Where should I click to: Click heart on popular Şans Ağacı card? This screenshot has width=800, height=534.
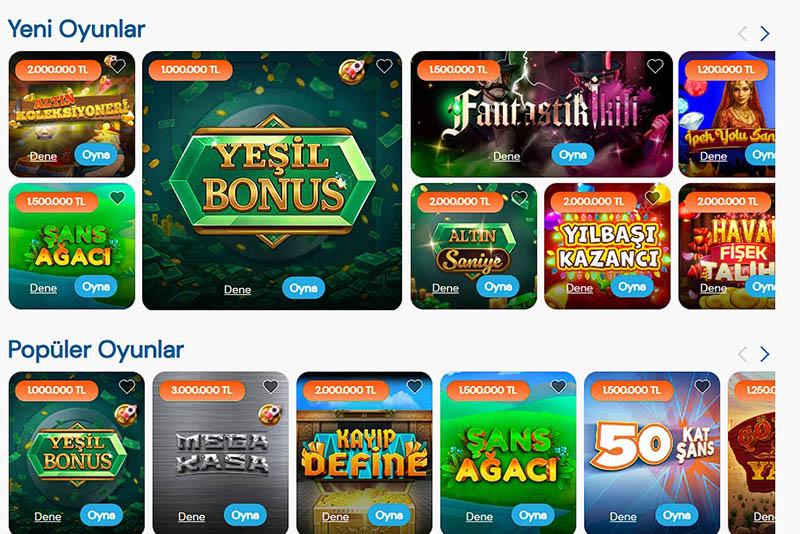(559, 387)
